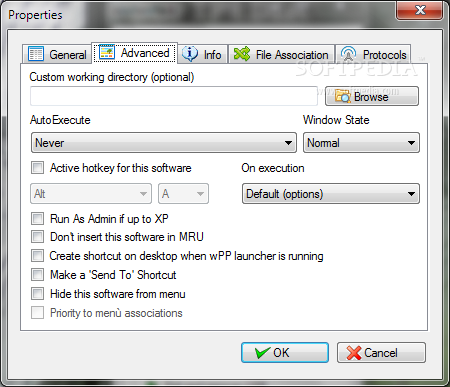Confirm with the OK button
450x387 pixels.
click(285, 352)
